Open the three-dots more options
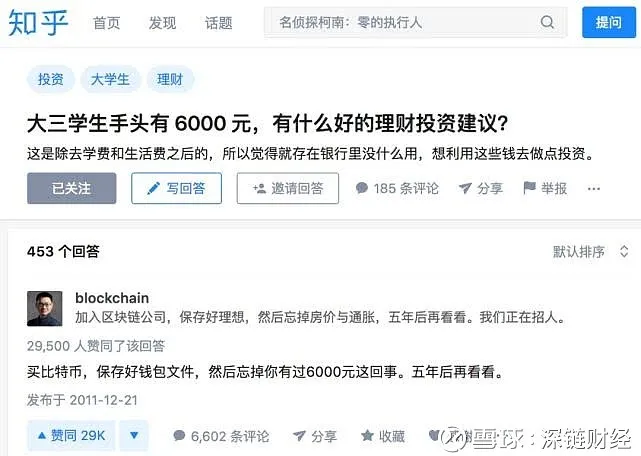The width and height of the screenshot is (641, 456). click(x=594, y=189)
